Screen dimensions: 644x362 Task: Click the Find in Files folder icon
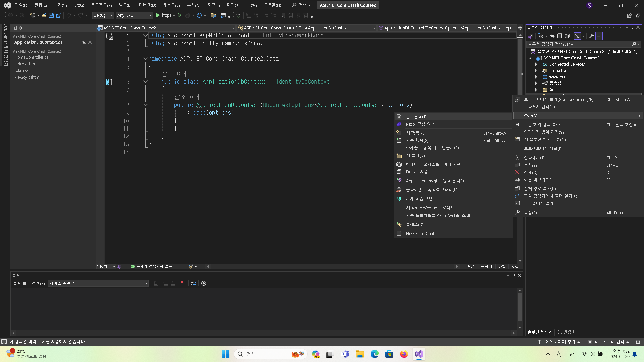213,15
